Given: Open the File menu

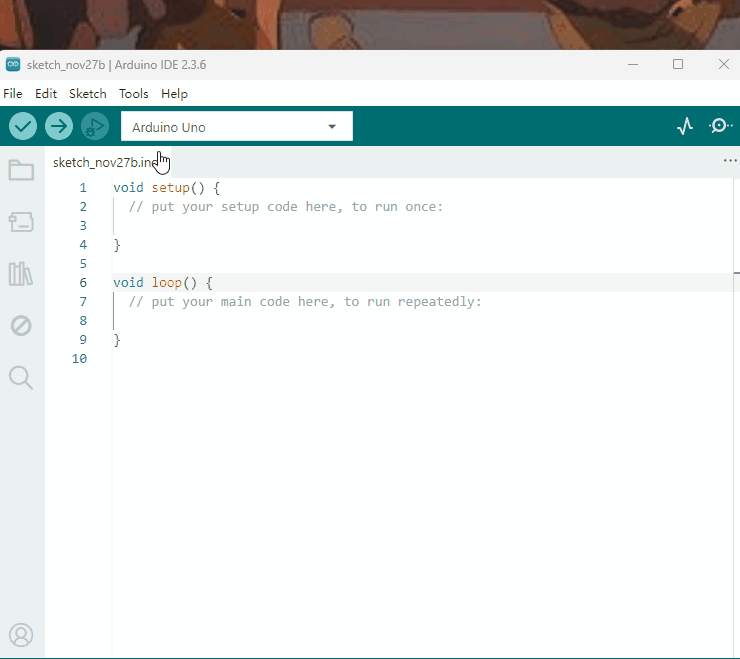Looking at the screenshot, I should (x=13, y=93).
